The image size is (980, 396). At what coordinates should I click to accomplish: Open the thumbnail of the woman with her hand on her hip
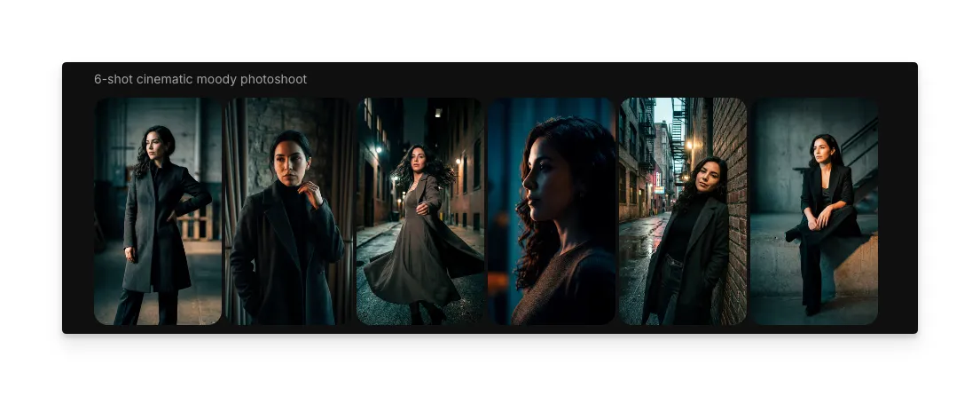[158, 210]
